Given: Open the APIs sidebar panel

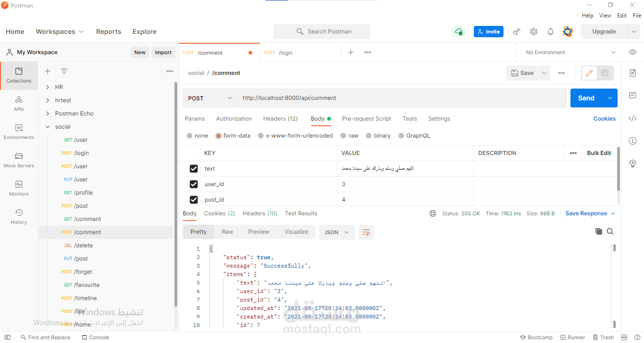Looking at the screenshot, I should (x=19, y=104).
